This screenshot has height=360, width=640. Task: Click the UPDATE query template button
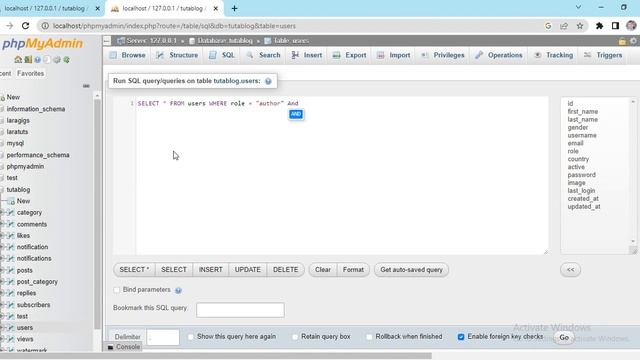248,270
